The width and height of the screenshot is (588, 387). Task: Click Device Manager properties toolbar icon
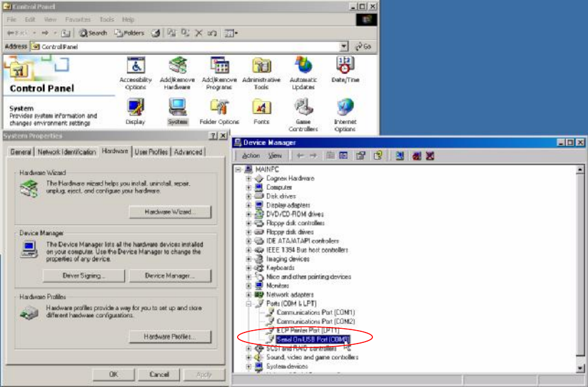pyautogui.click(x=361, y=156)
